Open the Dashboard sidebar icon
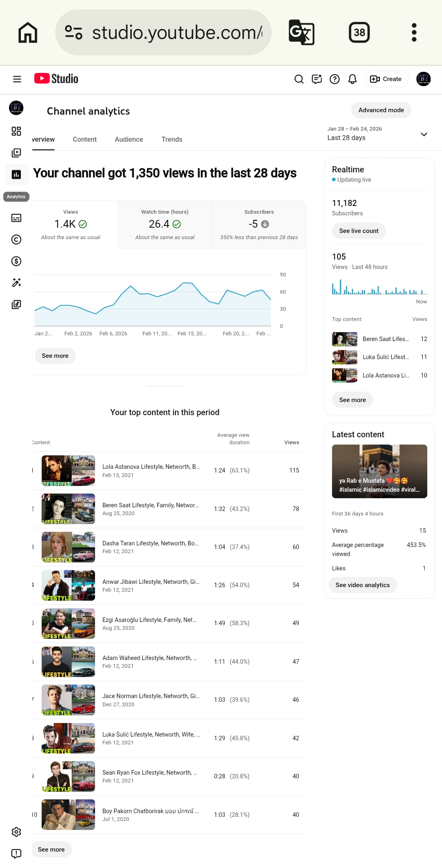This screenshot has height=868, width=442. (x=16, y=131)
